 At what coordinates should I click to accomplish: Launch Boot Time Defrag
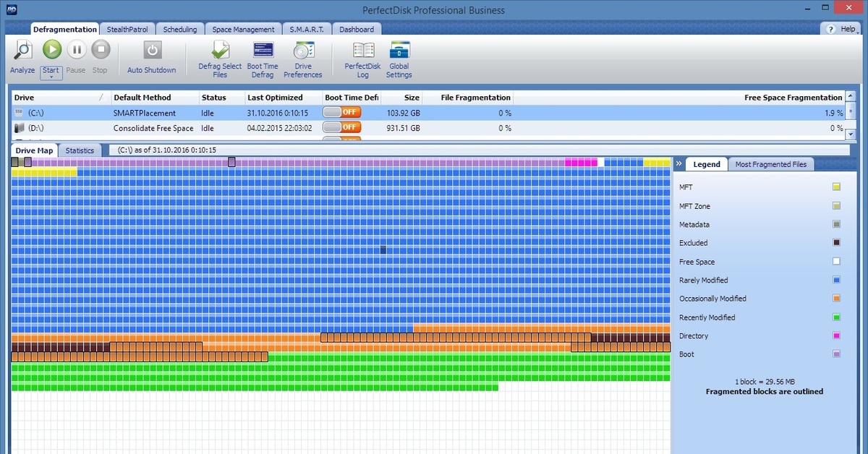click(x=263, y=51)
